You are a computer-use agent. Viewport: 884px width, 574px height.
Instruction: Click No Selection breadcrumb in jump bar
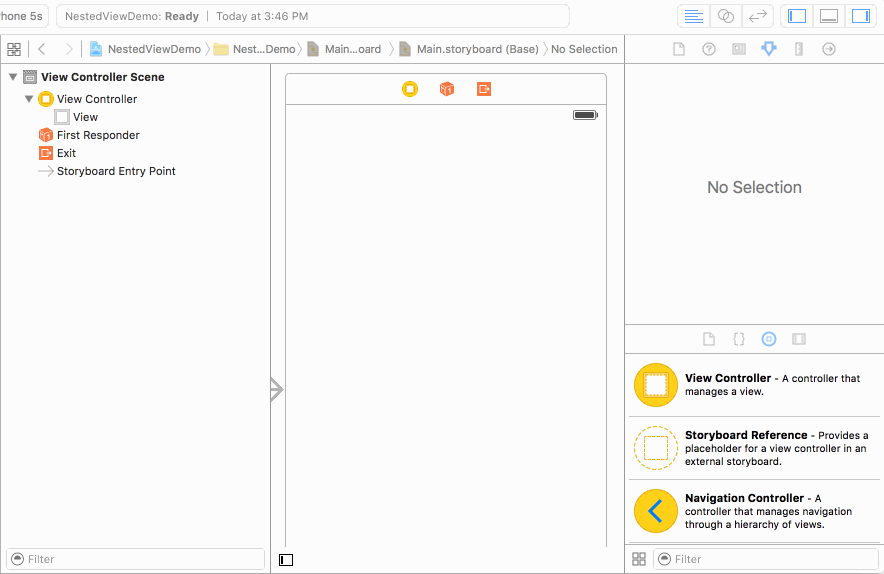click(584, 49)
